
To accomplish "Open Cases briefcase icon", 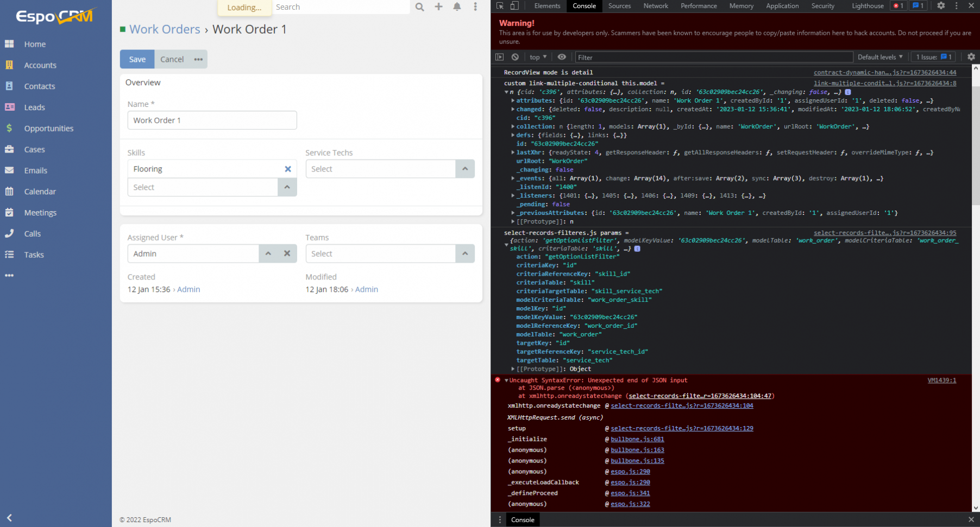I will [x=9, y=149].
